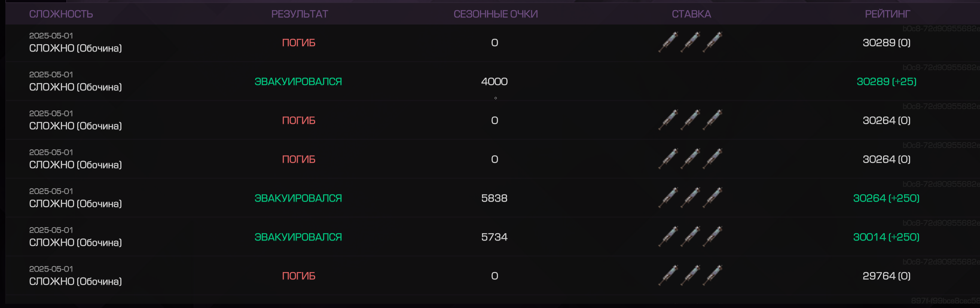Viewport: 980px width, 308px height.
Task: Click the СТАВКА column header
Action: 691,14
